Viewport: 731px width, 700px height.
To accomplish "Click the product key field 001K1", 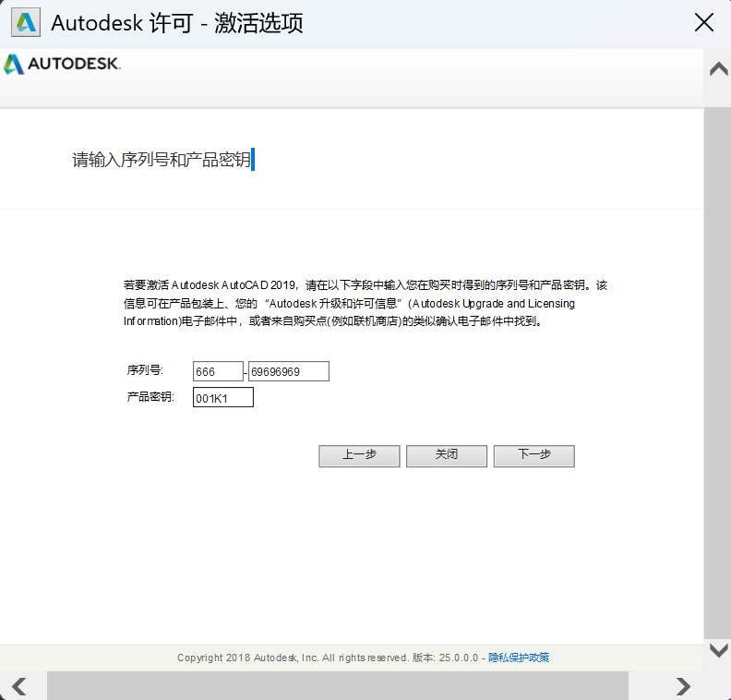I will (x=223, y=398).
